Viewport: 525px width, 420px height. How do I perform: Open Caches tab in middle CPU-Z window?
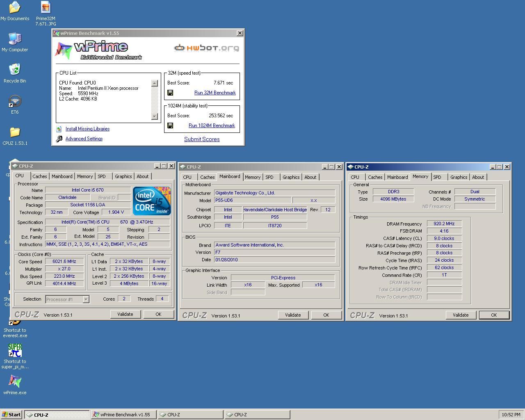[208, 177]
